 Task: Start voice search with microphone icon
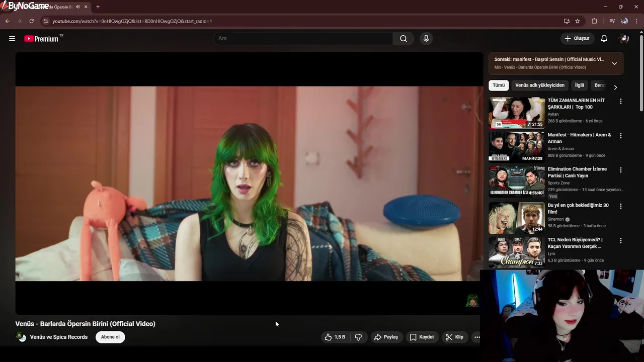(x=426, y=39)
